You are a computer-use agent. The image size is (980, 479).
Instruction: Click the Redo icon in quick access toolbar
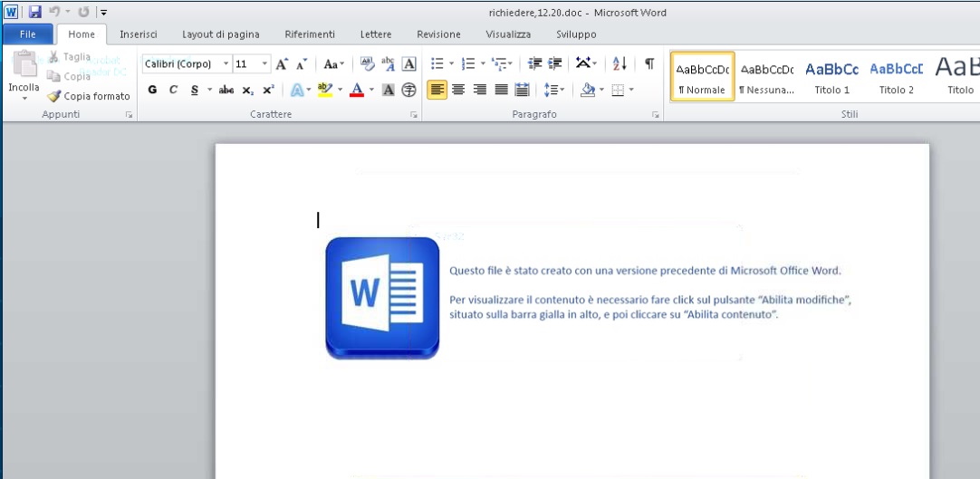[x=83, y=12]
